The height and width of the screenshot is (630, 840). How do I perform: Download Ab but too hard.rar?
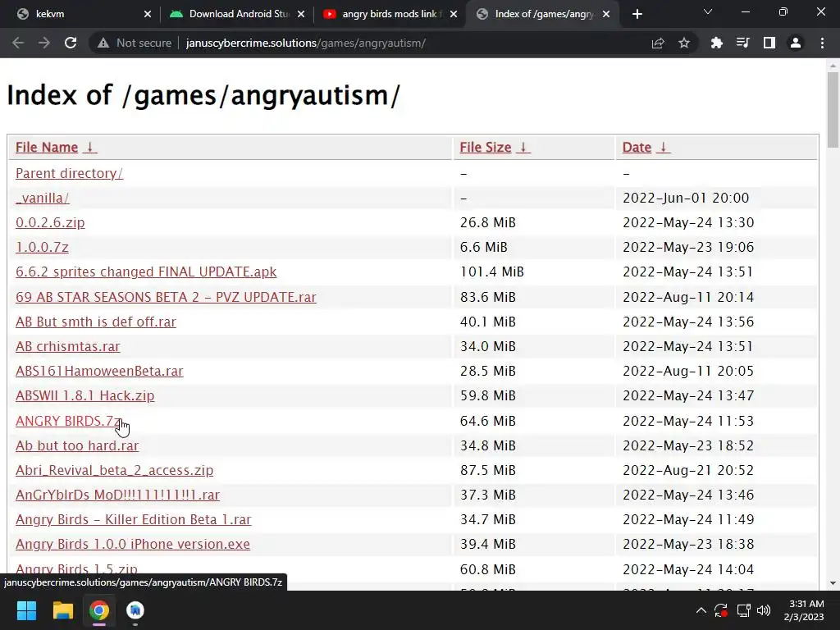[x=76, y=445]
